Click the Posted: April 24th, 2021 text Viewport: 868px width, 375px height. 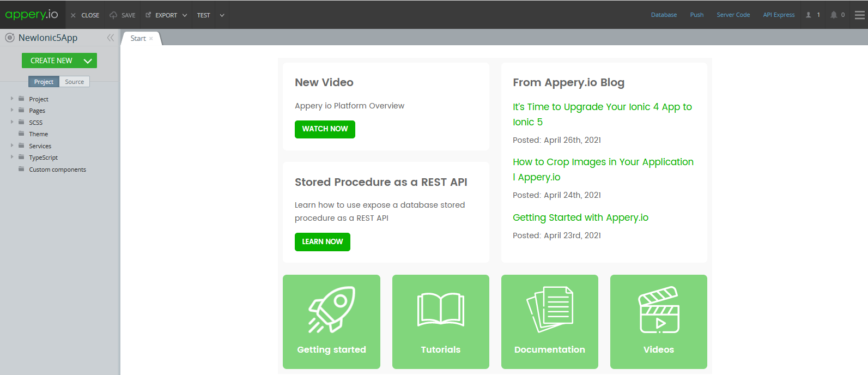pos(557,195)
